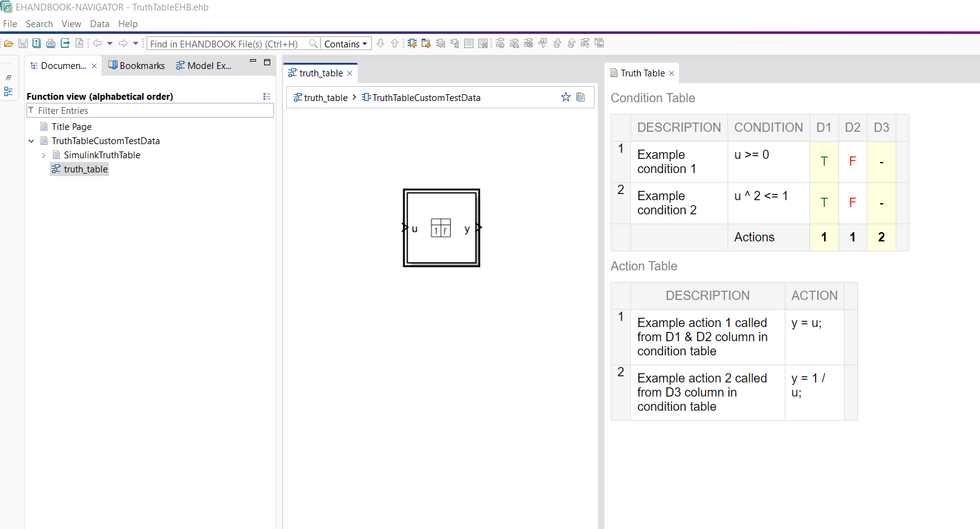
Task: Expand the SimulinkTruthTable tree node
Action: (44, 155)
